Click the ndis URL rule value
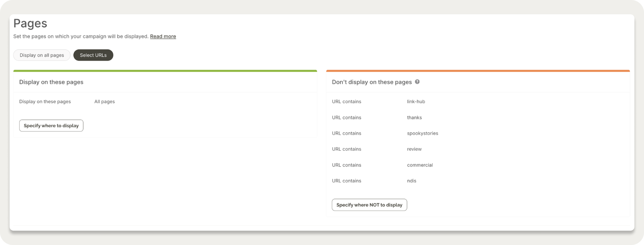 (x=412, y=181)
